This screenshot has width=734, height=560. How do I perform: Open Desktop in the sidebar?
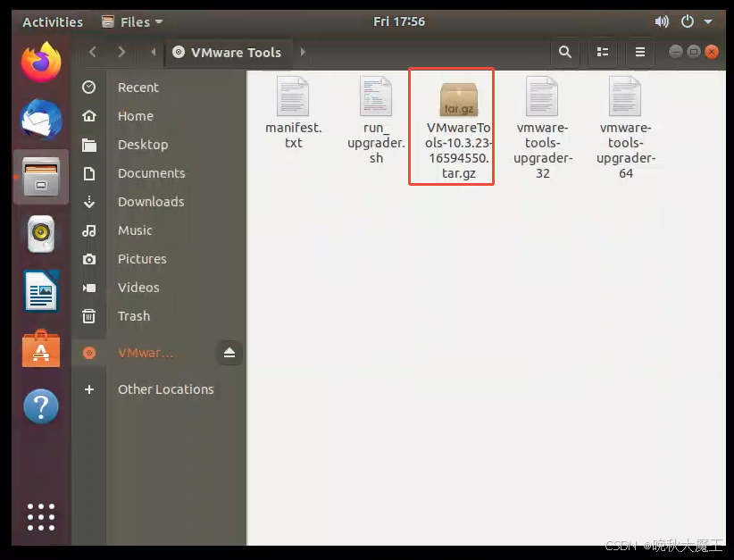click(x=143, y=145)
